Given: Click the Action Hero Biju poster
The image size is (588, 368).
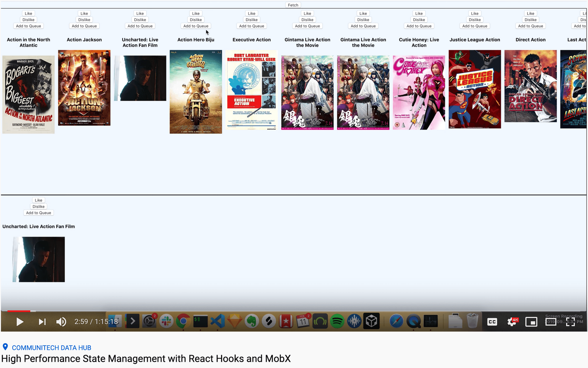Looking at the screenshot, I should coord(196,92).
